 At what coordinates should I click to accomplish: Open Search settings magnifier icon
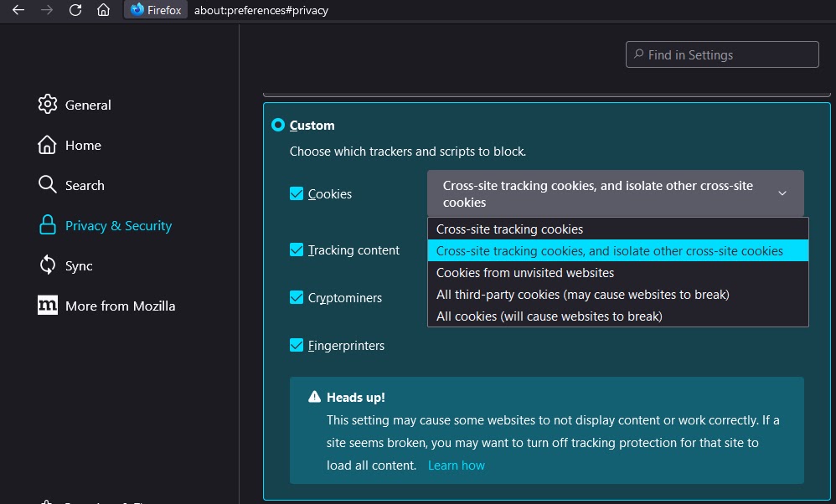click(48, 185)
